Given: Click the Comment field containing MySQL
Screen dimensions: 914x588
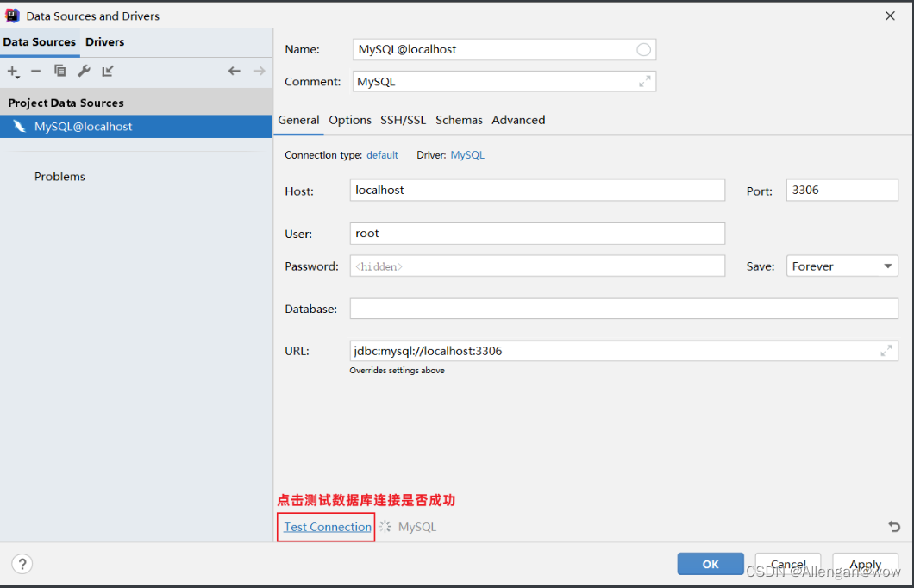Looking at the screenshot, I should (x=504, y=82).
